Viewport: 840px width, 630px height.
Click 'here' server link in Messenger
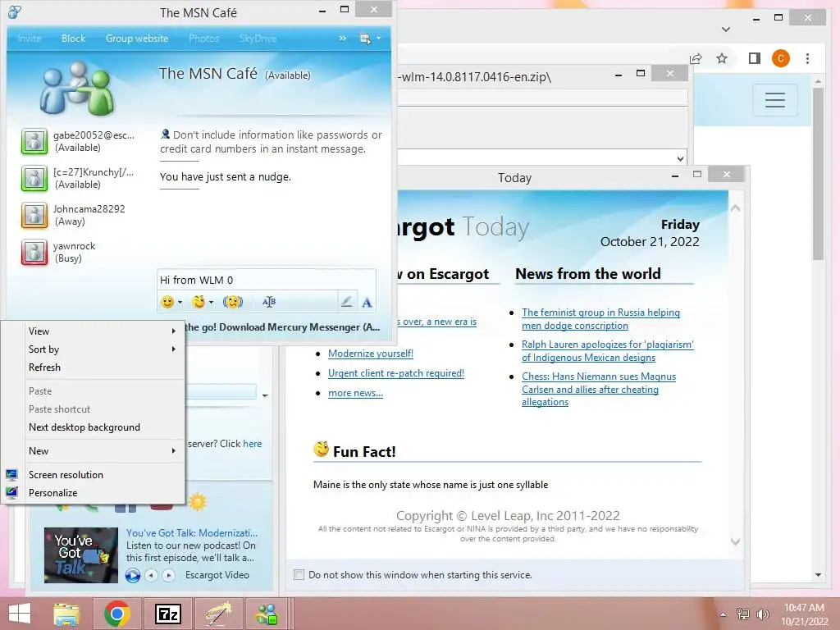253,444
